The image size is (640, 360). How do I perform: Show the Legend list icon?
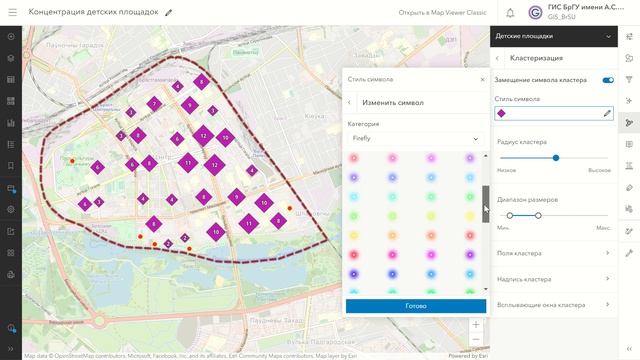(11, 144)
